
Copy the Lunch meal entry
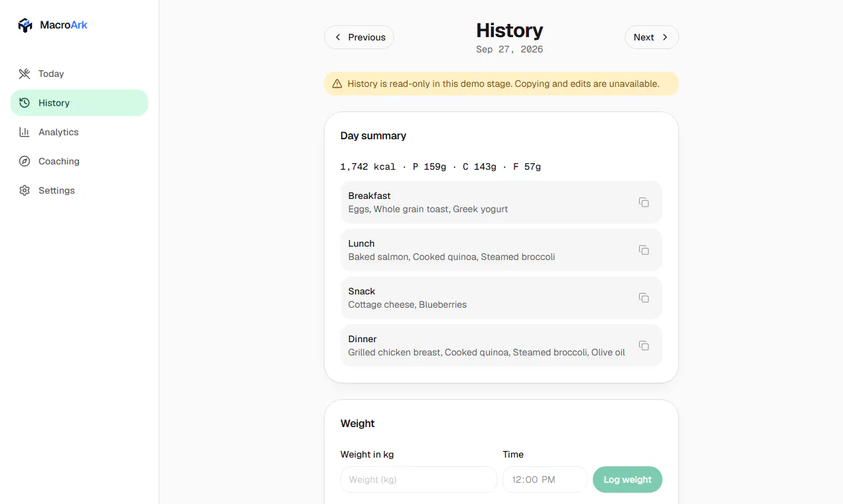click(x=644, y=250)
